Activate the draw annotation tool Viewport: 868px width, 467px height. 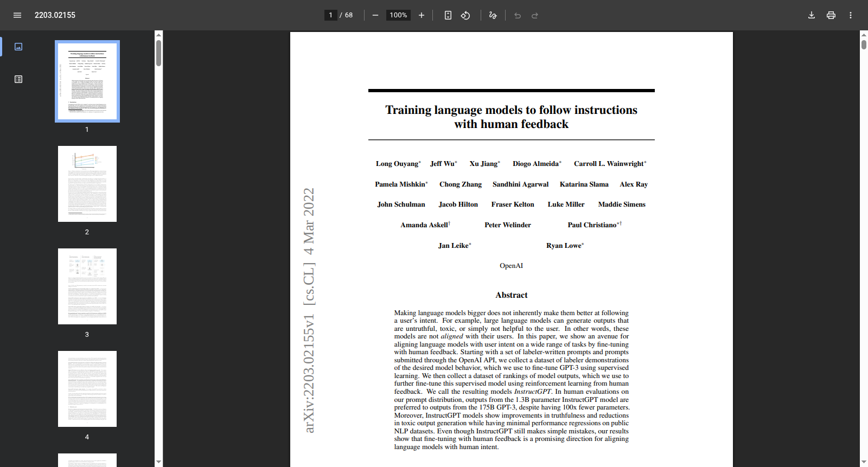point(493,15)
